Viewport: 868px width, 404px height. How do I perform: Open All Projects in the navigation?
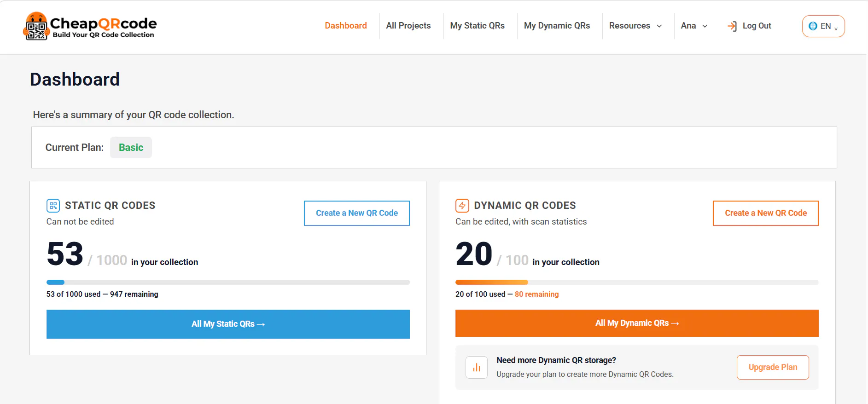coord(408,26)
